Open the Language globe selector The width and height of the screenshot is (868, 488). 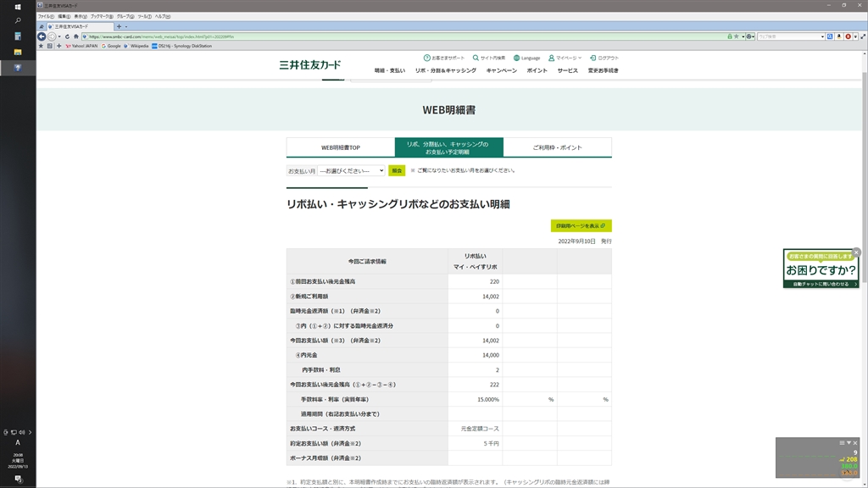(526, 58)
